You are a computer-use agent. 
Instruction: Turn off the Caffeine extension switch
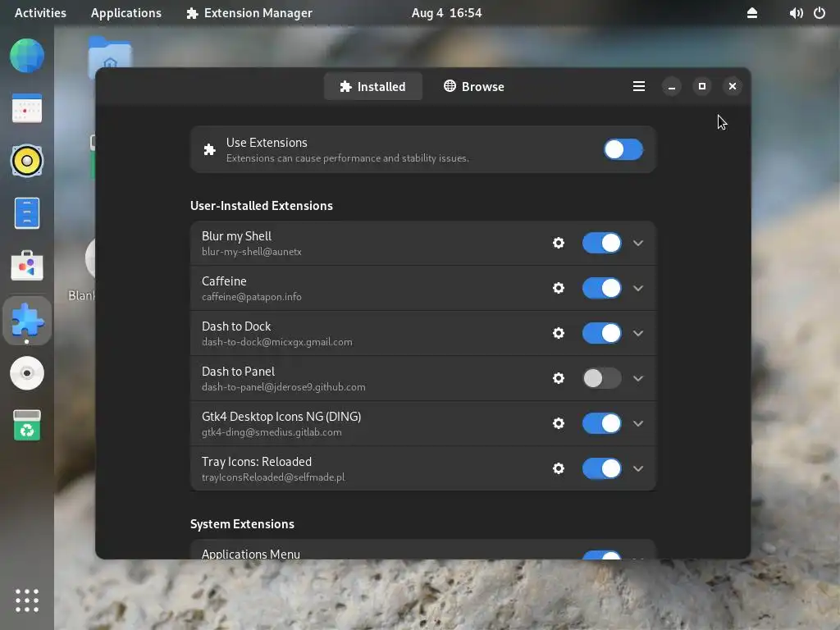coord(601,288)
